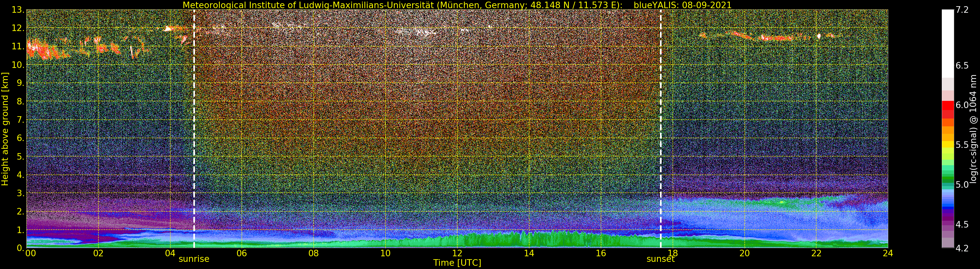Image resolution: width=980 pixels, height=269 pixels.
Task: Click the time axis tick label '08'
Action: [x=313, y=253]
